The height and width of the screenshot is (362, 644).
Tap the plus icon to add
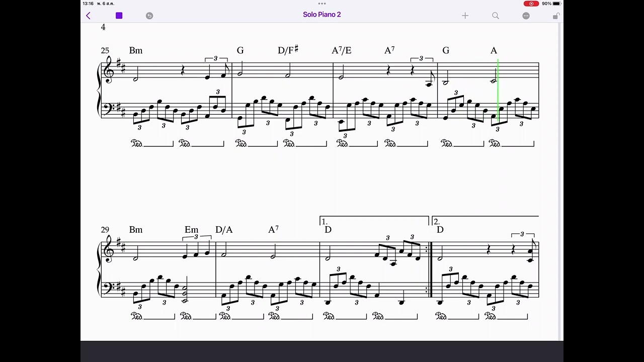465,16
